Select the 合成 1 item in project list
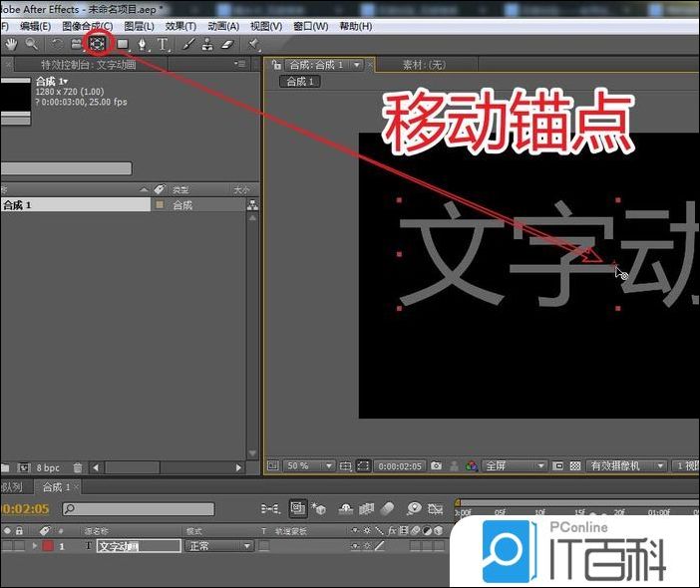This screenshot has width=700, height=588. click(75, 205)
